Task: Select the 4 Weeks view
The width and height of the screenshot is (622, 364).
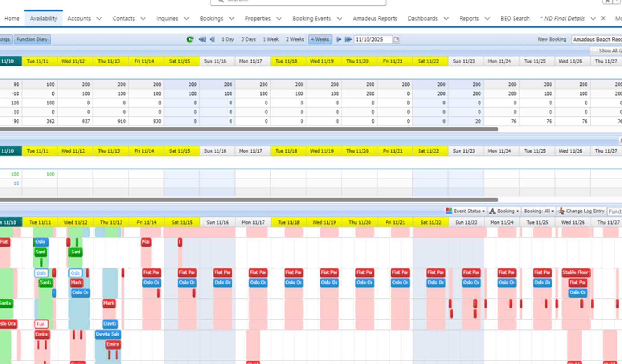Action: [x=320, y=39]
